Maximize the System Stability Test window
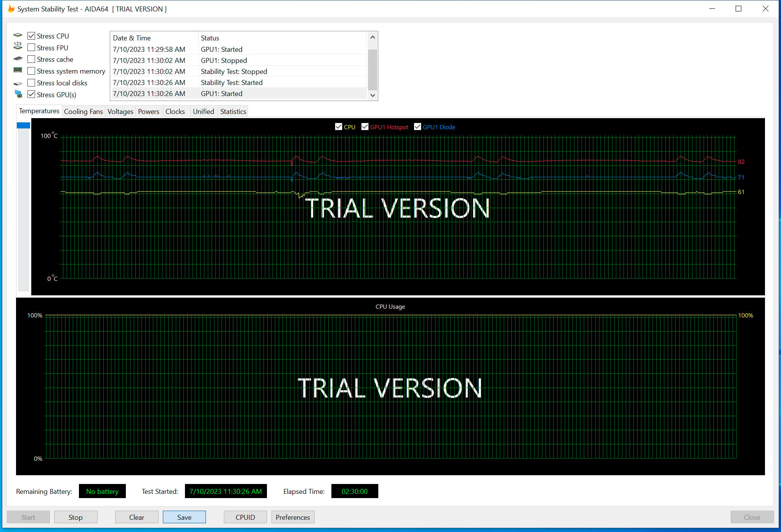The height and width of the screenshot is (532, 781). tap(738, 9)
